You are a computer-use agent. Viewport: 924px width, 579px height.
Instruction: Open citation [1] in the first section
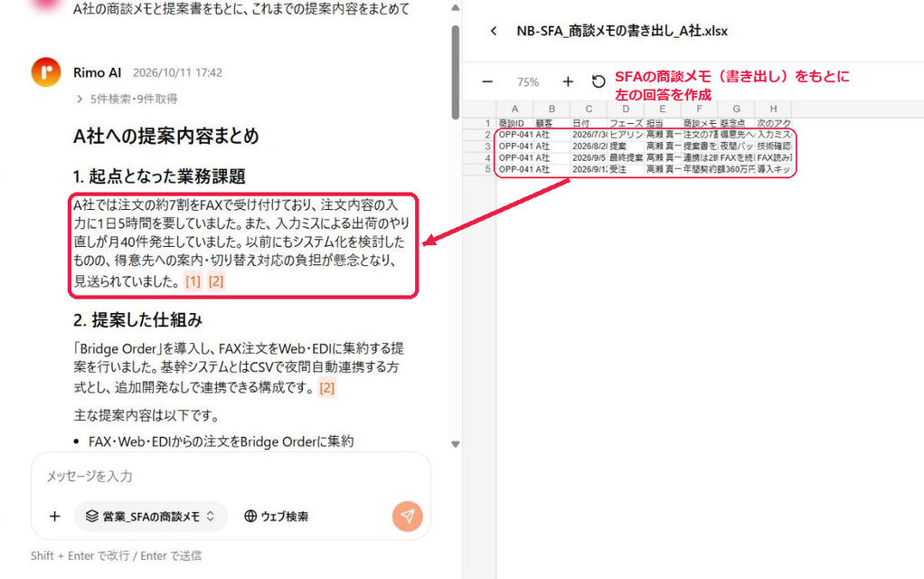click(193, 281)
